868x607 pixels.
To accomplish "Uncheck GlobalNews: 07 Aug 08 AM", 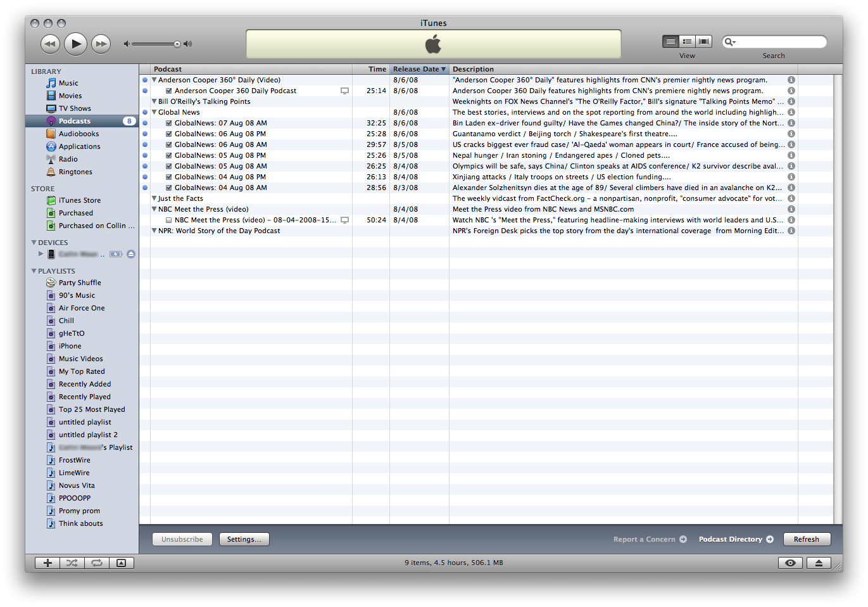I will 169,123.
